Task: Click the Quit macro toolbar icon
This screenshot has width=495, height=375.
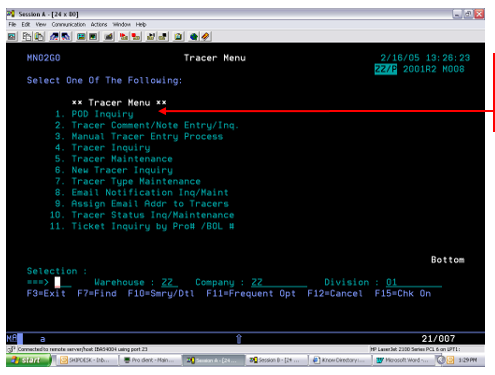Action: (x=163, y=37)
